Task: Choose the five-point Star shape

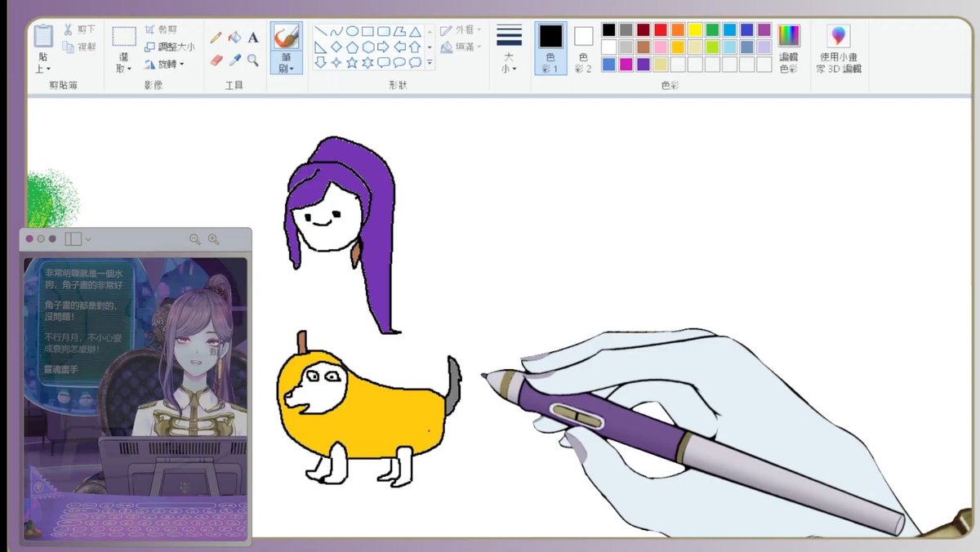Action: pyautogui.click(x=352, y=62)
